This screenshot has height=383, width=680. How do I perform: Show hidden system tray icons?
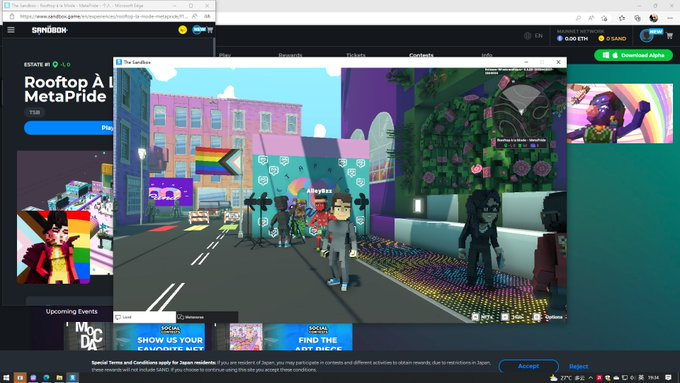(x=591, y=378)
